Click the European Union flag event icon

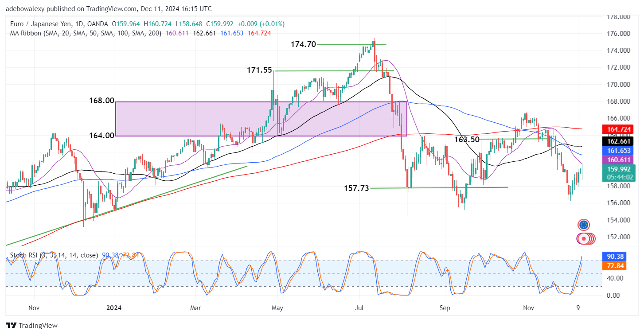(x=584, y=225)
